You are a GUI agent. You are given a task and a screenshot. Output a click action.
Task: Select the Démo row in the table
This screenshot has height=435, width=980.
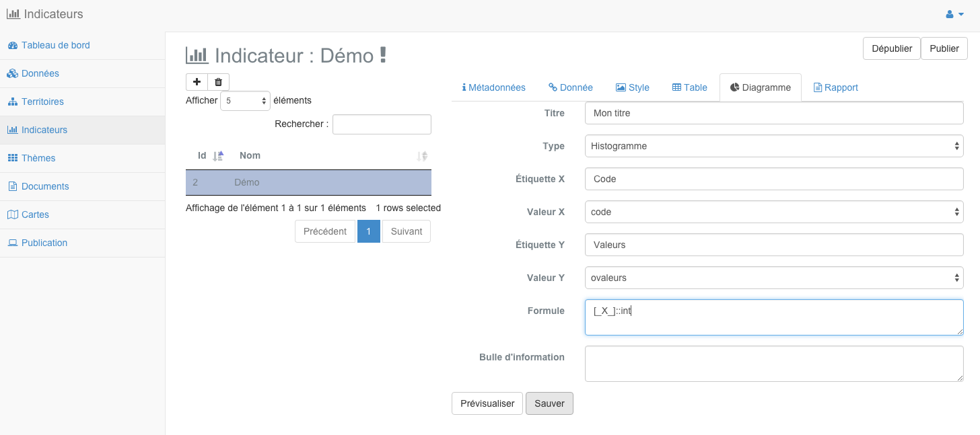coord(308,182)
